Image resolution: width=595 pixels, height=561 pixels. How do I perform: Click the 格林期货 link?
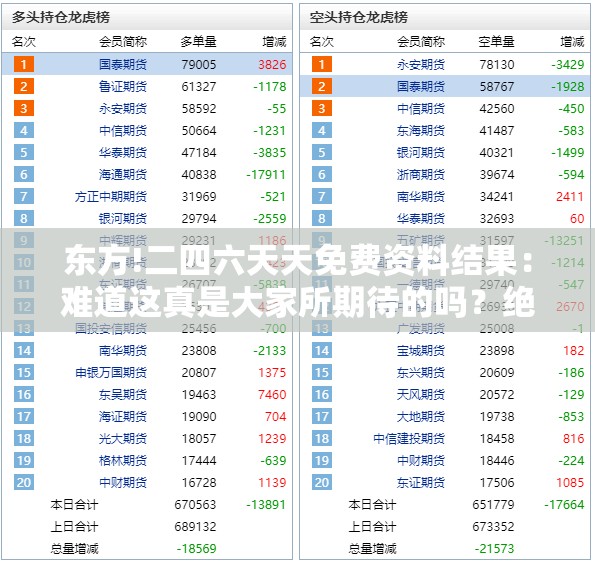point(123,460)
